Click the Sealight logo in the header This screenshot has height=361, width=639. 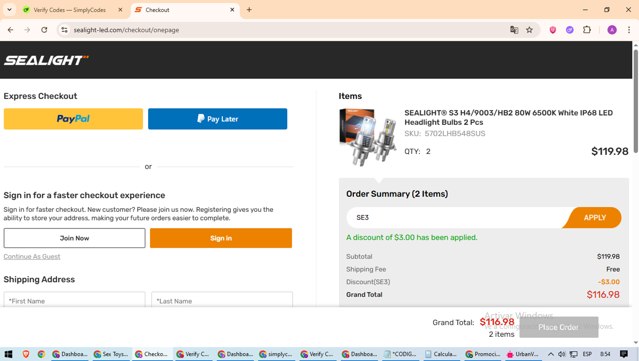46,60
